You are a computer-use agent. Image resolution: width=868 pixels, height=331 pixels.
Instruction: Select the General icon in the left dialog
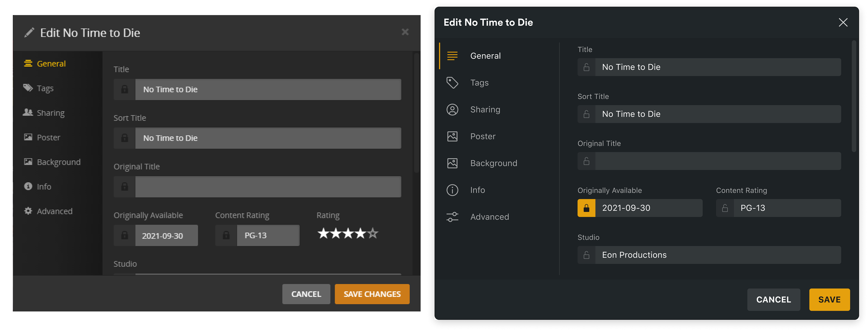[x=28, y=63]
